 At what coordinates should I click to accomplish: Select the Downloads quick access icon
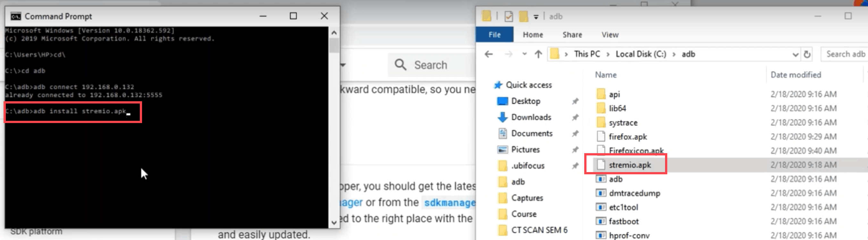point(502,117)
